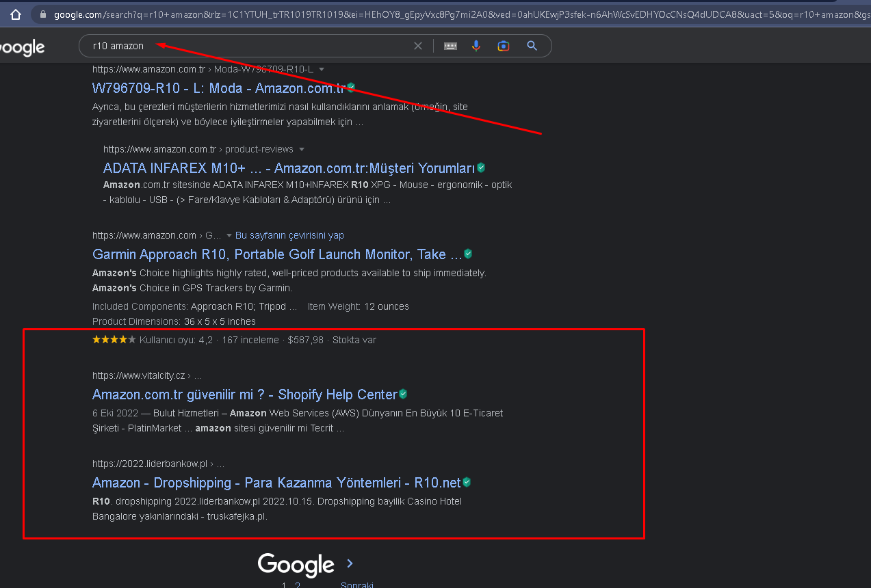This screenshot has height=588, width=871.
Task: Click 'Included Components: Approach R10; Tripod' text
Action: (x=194, y=306)
